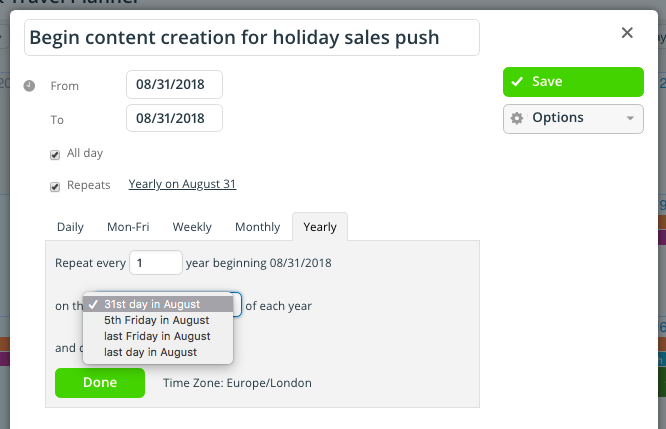
Task: Click the checkmark icon on Save button
Action: coord(517,82)
